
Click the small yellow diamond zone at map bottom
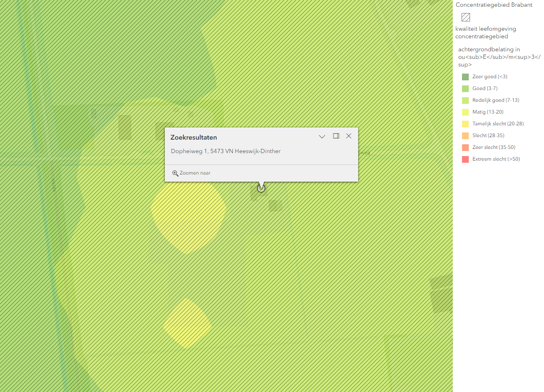tap(187, 323)
